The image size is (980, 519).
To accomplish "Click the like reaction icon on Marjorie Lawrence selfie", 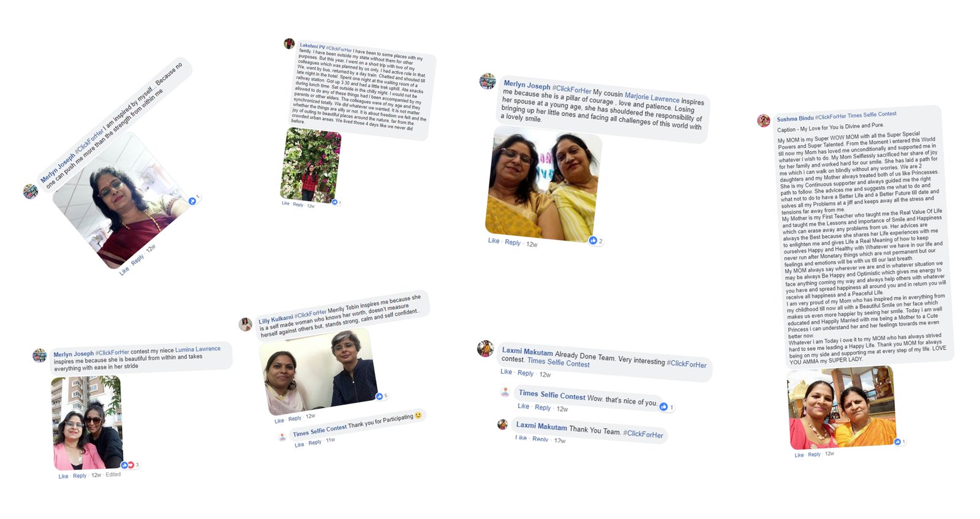I will [593, 240].
